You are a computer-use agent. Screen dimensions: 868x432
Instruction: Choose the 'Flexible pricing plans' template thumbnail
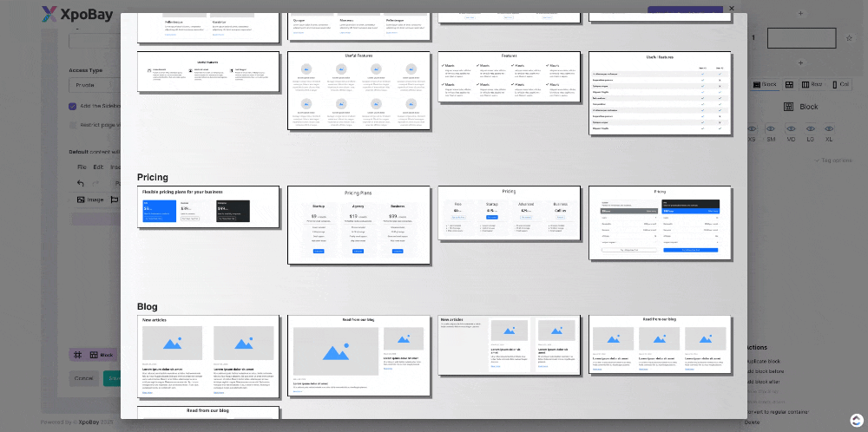tap(208, 207)
